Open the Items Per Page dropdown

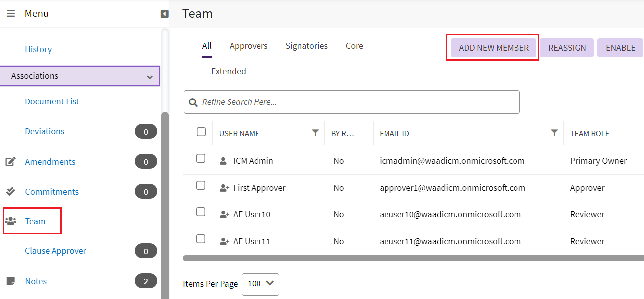point(260,284)
